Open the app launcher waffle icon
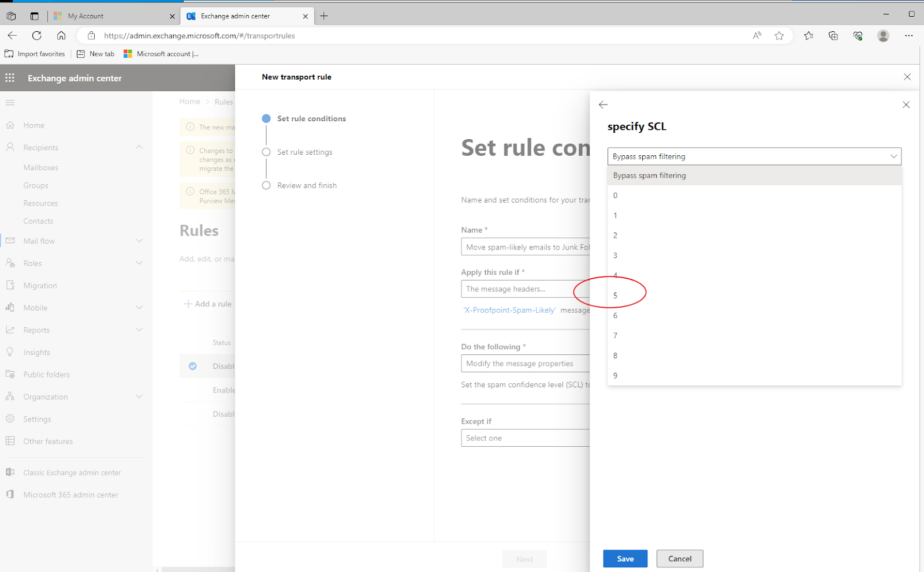 tap(10, 78)
